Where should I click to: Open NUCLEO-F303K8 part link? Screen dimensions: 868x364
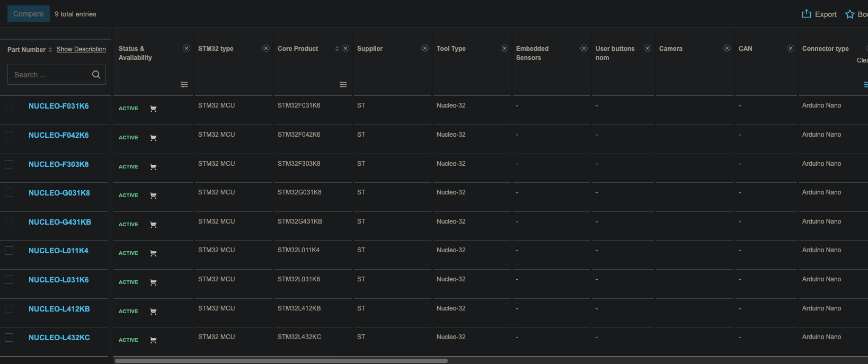click(x=58, y=164)
